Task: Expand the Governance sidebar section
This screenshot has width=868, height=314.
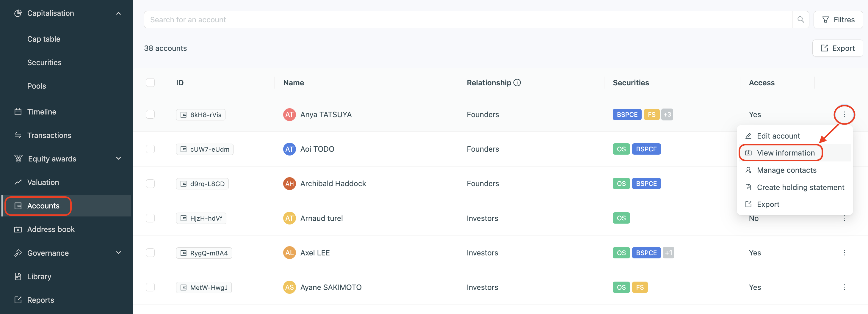Action: pos(118,253)
